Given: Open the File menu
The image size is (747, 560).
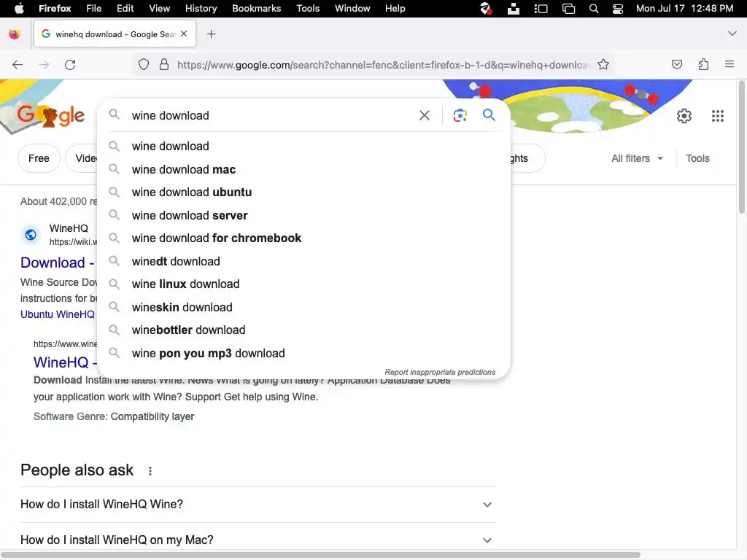Looking at the screenshot, I should pyautogui.click(x=93, y=9).
